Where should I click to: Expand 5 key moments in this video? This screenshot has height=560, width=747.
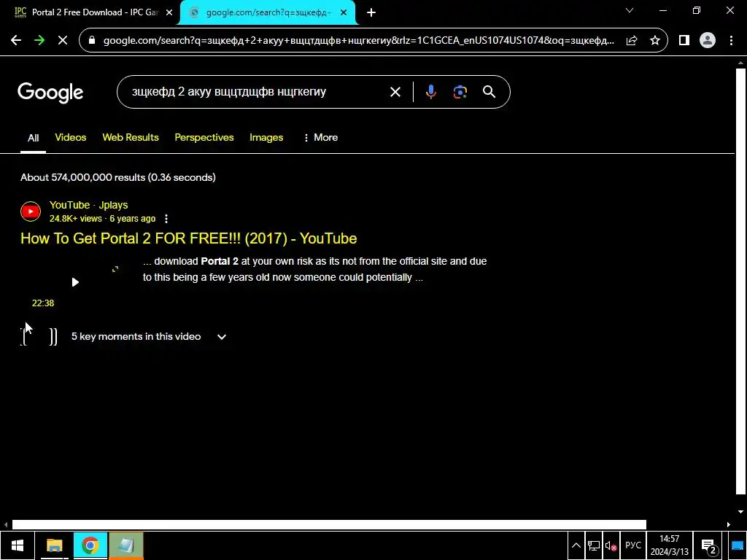(x=149, y=337)
